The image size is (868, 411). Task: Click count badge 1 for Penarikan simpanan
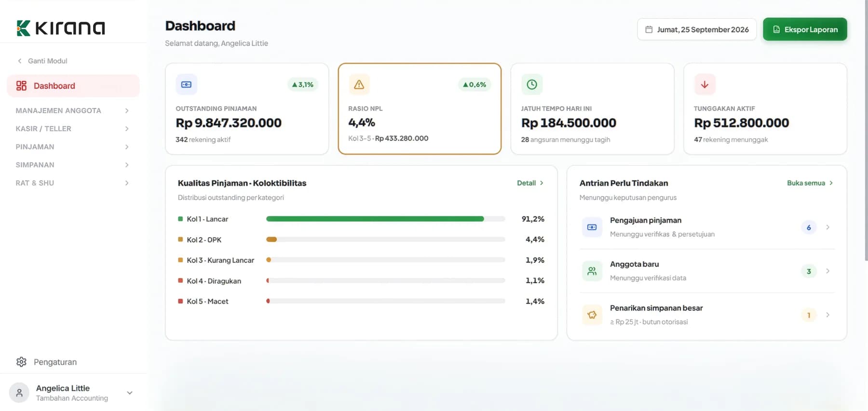coord(809,315)
